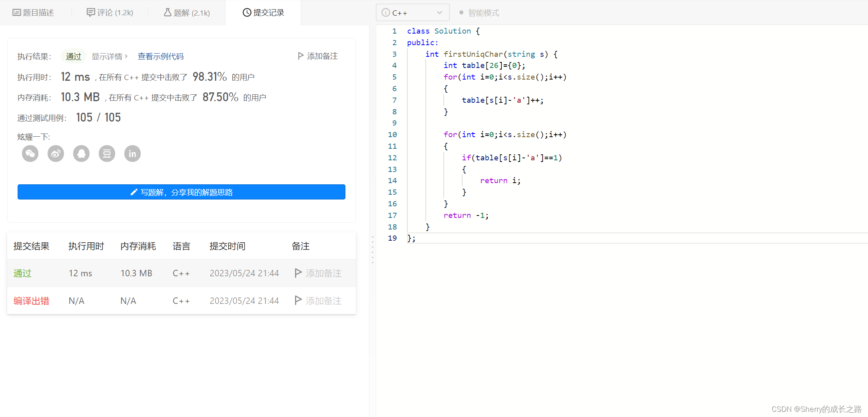Click the comments speech bubble icon
The height and width of the screenshot is (417, 868).
pos(91,12)
